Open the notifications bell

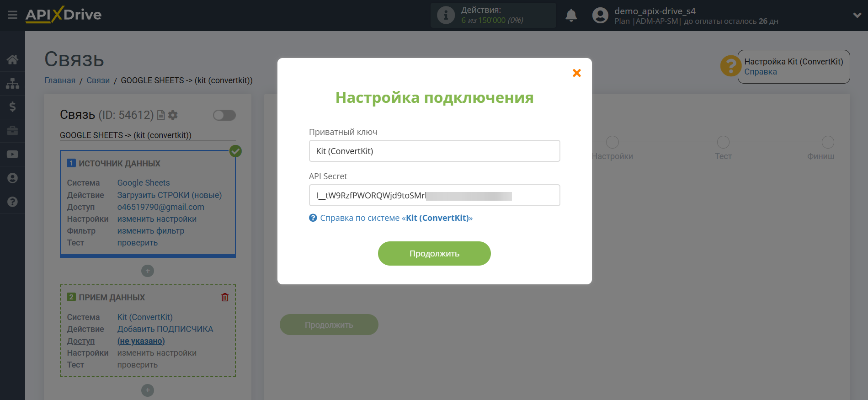[x=571, y=16]
